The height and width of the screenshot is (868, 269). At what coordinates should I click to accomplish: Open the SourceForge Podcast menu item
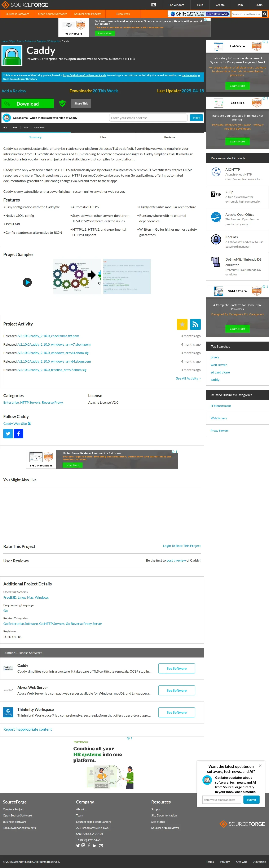(88, 14)
